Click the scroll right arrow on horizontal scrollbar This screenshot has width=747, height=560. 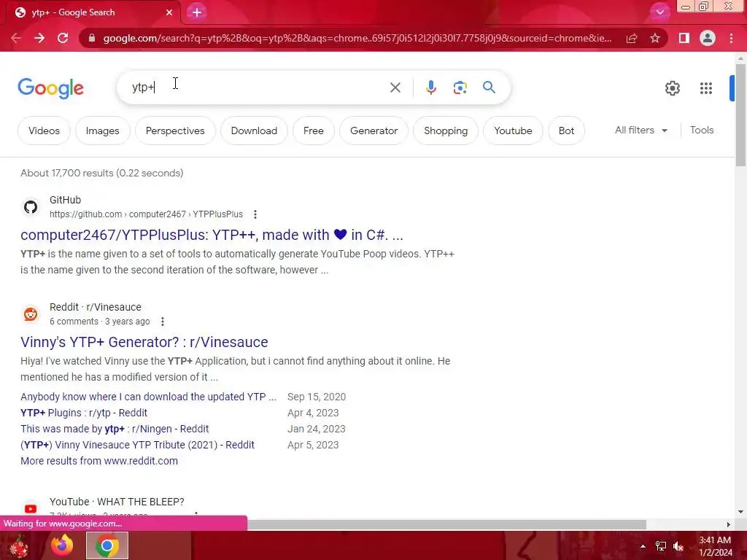tap(729, 524)
